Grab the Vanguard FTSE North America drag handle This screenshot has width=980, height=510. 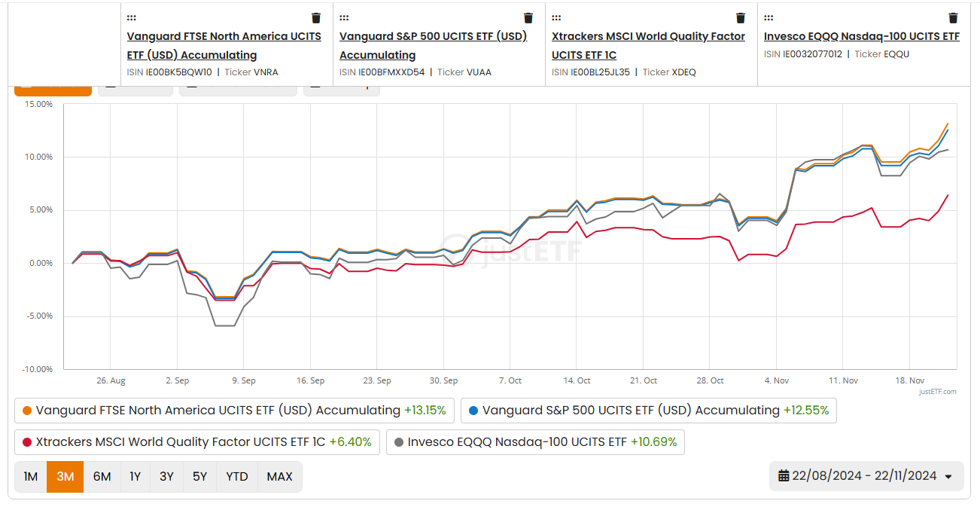(132, 18)
